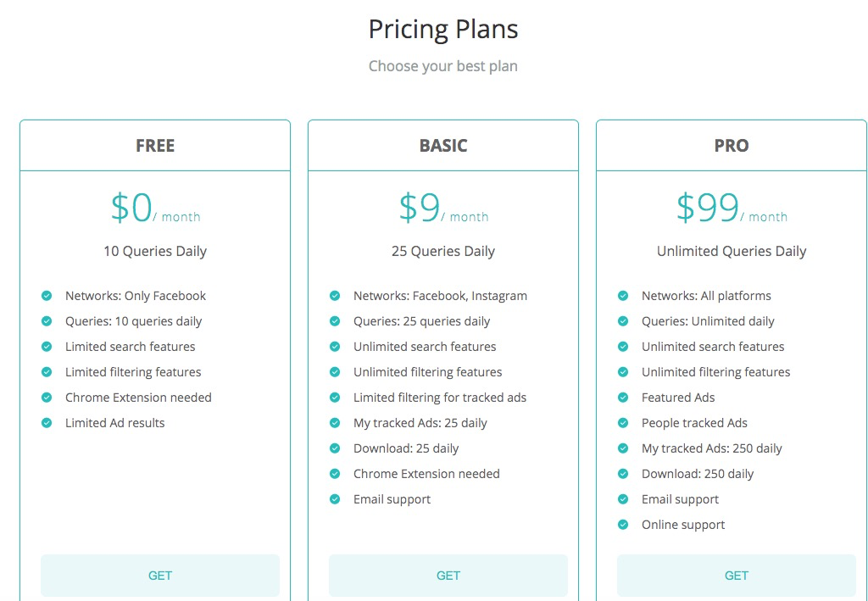Select the FREE plan header

point(155,146)
